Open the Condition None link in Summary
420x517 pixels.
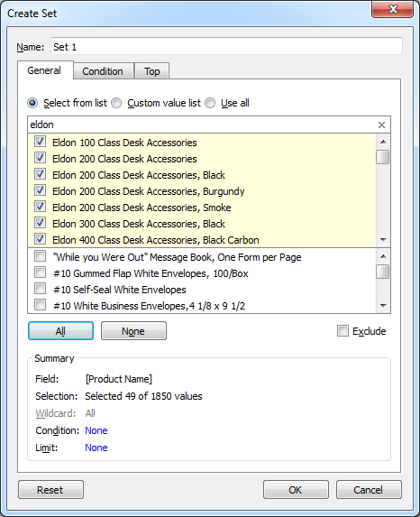tap(96, 430)
